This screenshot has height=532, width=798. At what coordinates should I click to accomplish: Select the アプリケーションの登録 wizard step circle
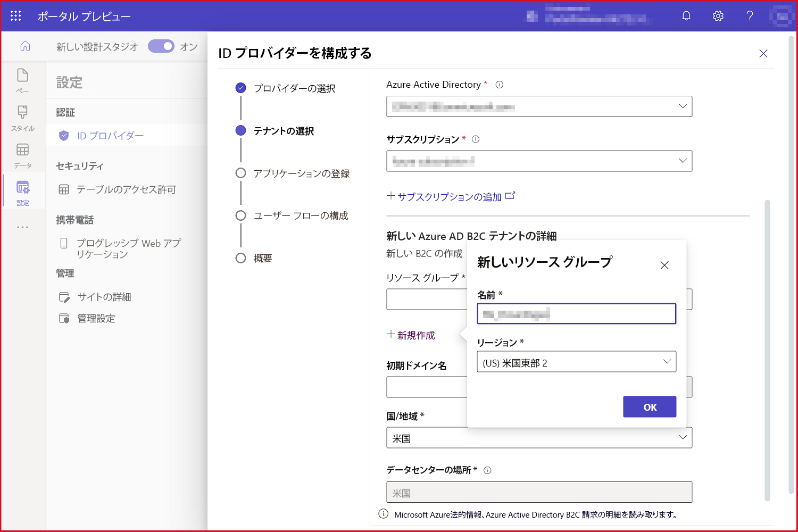pyautogui.click(x=240, y=173)
